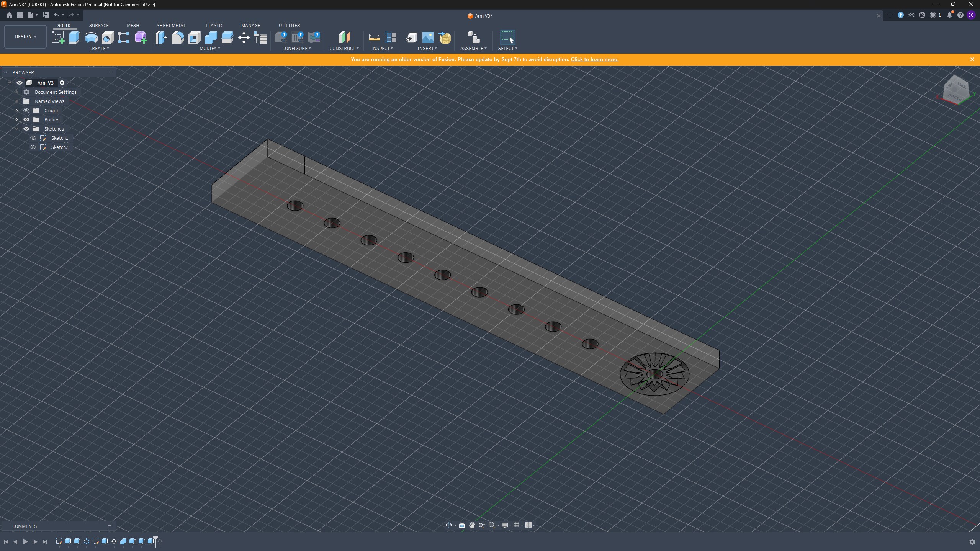Activate the Select window tool
Image resolution: width=980 pixels, height=551 pixels.
(x=507, y=38)
